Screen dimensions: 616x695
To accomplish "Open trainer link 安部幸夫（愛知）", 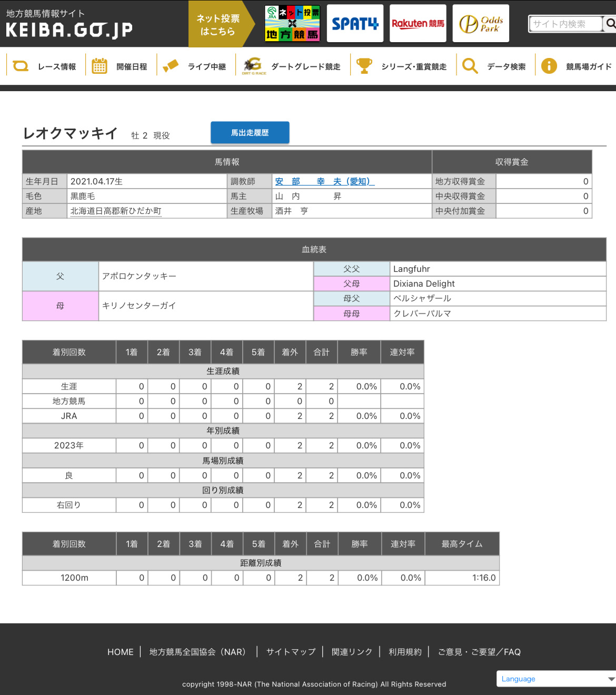I will (x=325, y=181).
